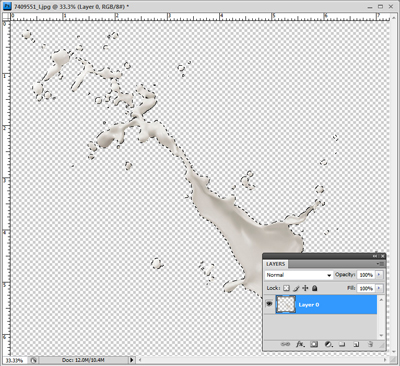Close the Layers panel
The image size is (400, 366).
tap(383, 256)
